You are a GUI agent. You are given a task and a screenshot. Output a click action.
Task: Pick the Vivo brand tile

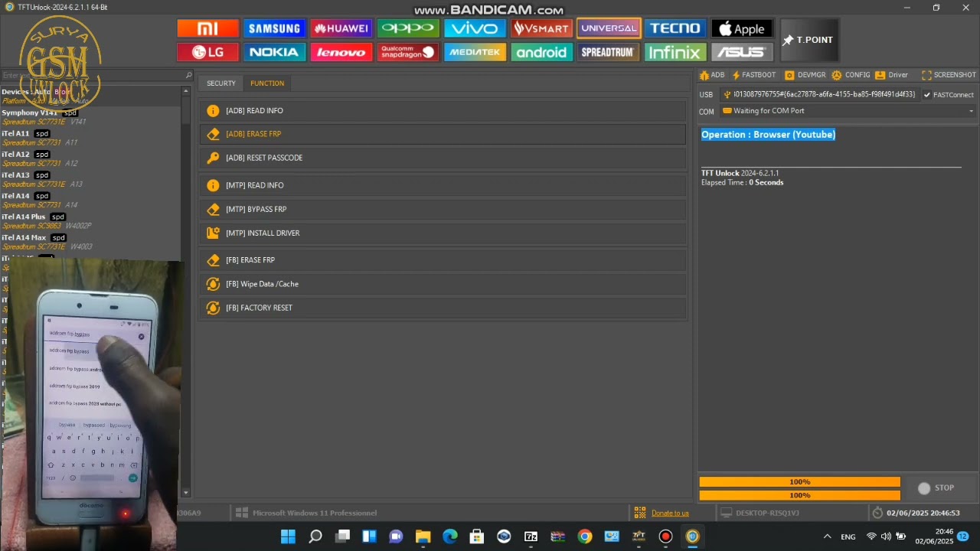(475, 28)
